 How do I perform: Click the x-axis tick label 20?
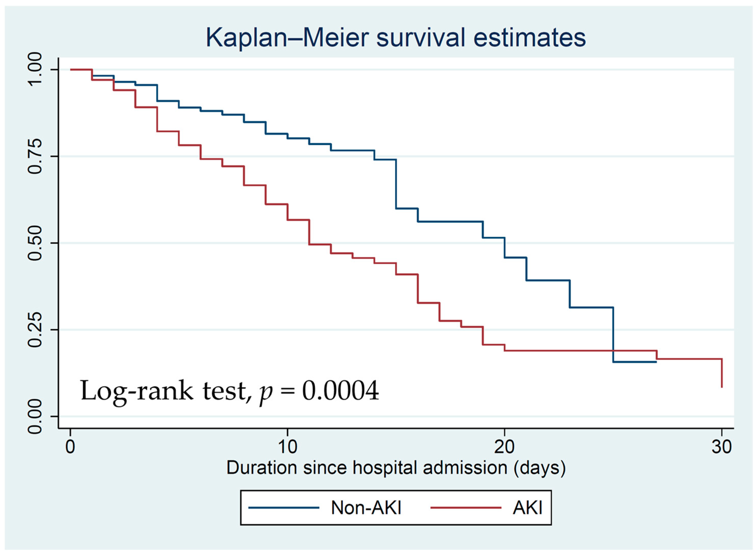click(504, 447)
